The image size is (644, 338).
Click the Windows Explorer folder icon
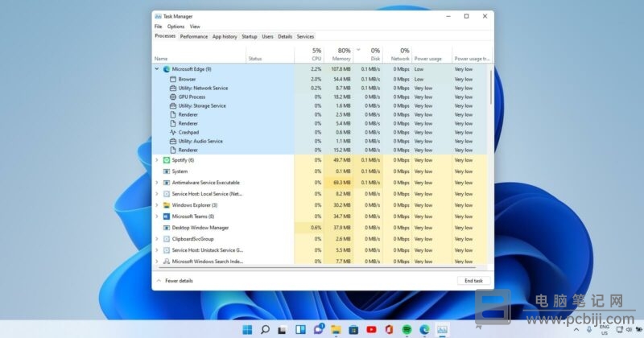click(167, 205)
